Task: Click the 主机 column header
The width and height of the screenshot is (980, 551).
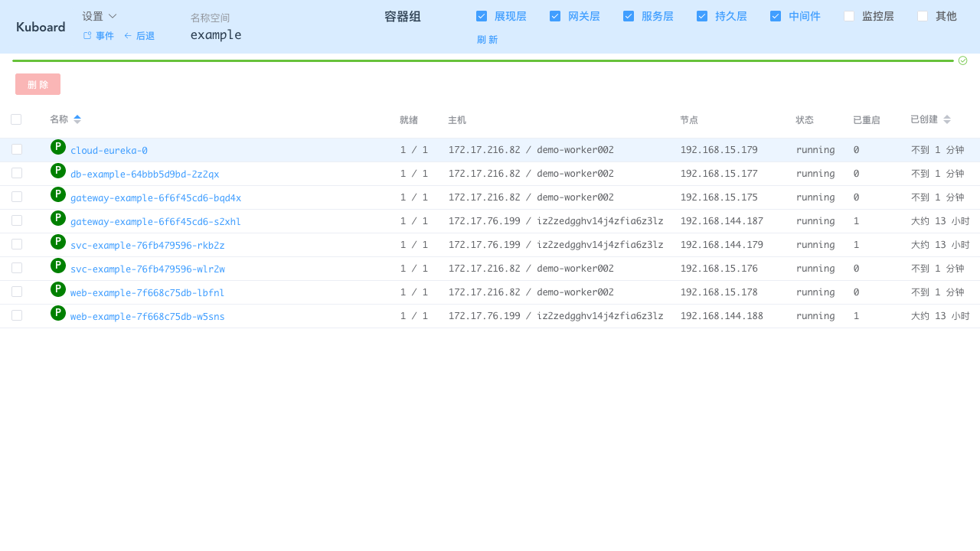Action: (x=457, y=120)
